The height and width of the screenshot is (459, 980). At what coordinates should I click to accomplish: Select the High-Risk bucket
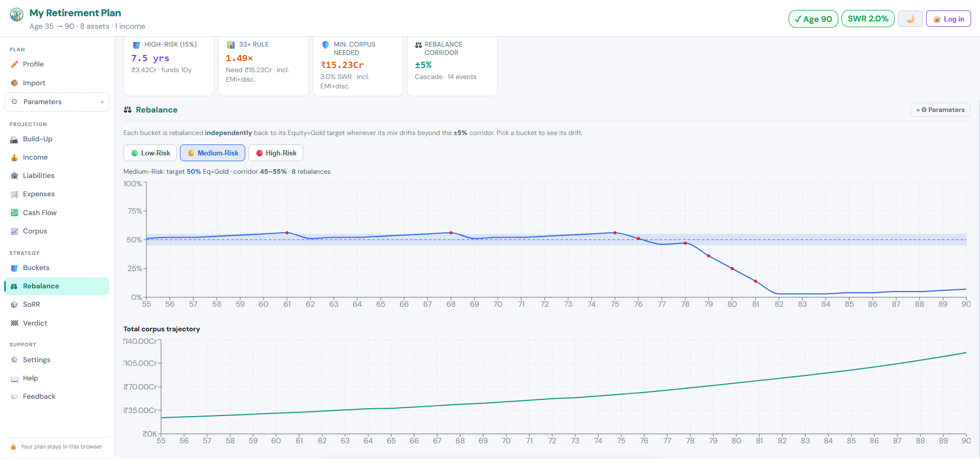(276, 153)
